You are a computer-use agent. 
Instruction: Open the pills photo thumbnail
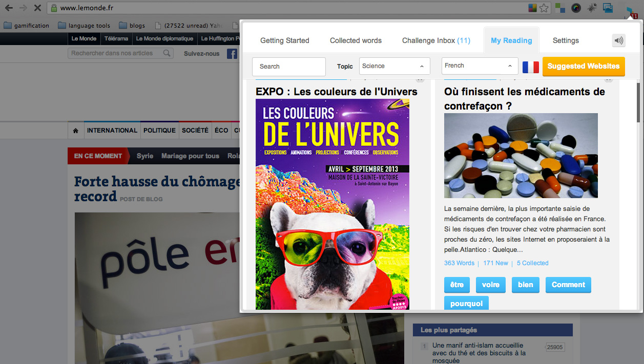[x=521, y=156]
